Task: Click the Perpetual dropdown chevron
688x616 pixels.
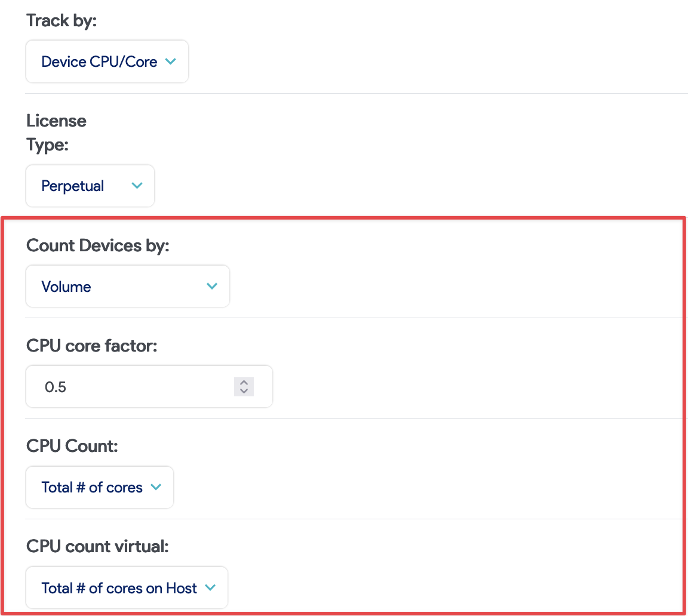Action: pyautogui.click(x=137, y=186)
